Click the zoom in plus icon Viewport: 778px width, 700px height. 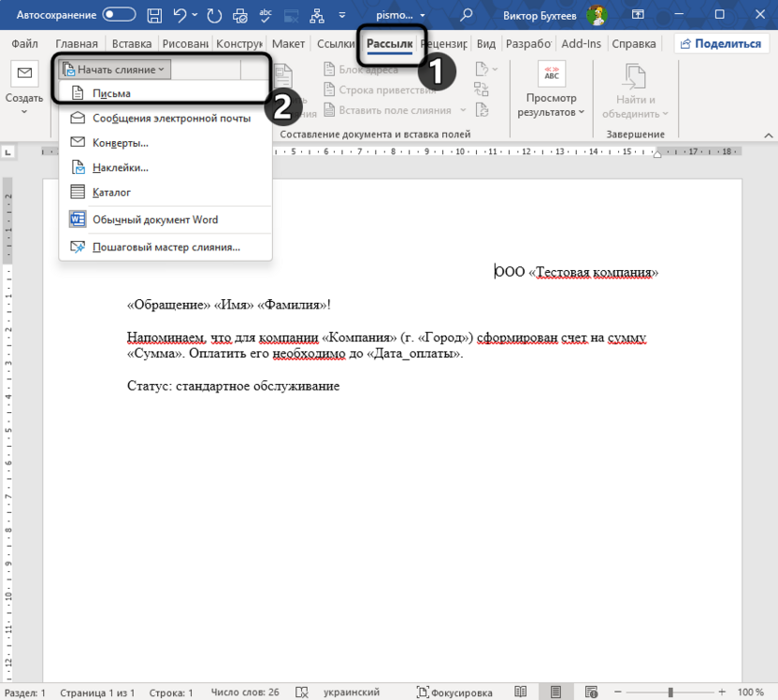722,692
